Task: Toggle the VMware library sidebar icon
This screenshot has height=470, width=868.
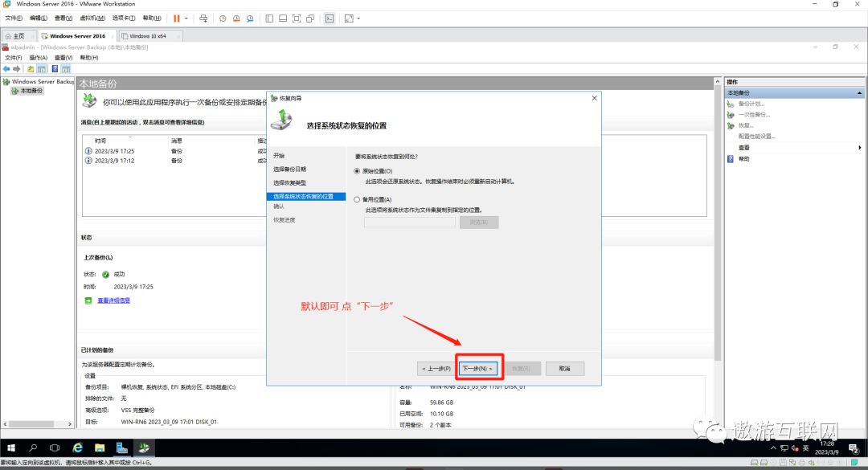Action: [x=269, y=18]
